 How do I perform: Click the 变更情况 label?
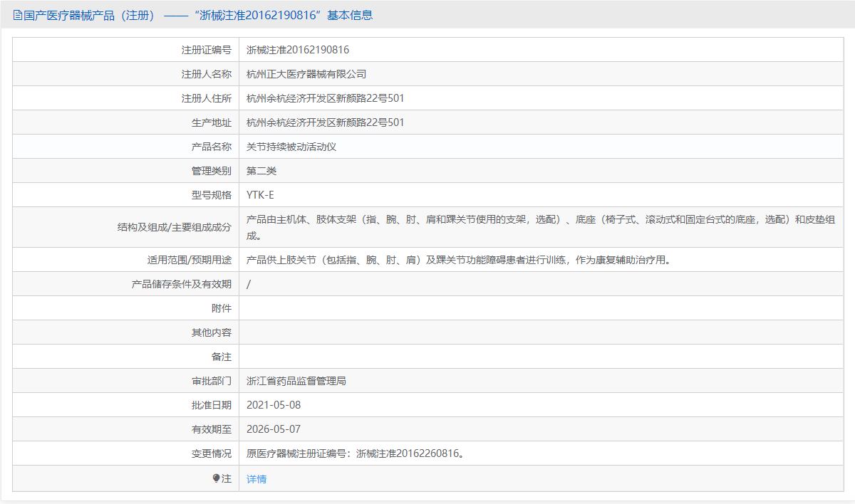212,453
